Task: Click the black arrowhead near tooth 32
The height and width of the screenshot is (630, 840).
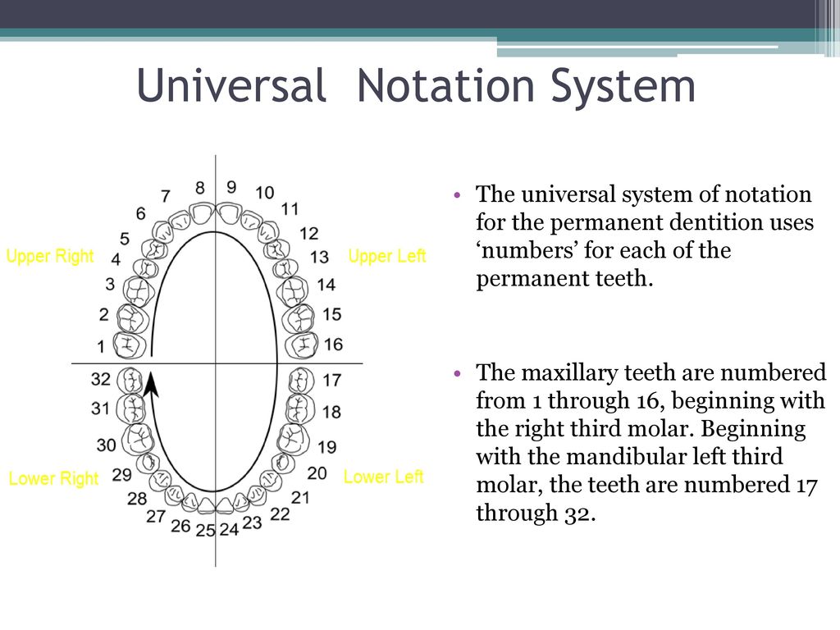Action: point(152,384)
